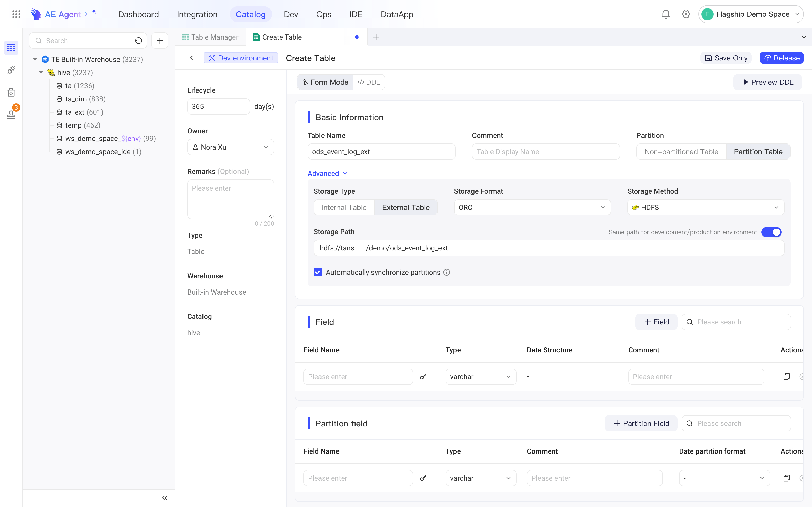Open the settings gear icon
This screenshot has height=507, width=812.
tap(686, 14)
